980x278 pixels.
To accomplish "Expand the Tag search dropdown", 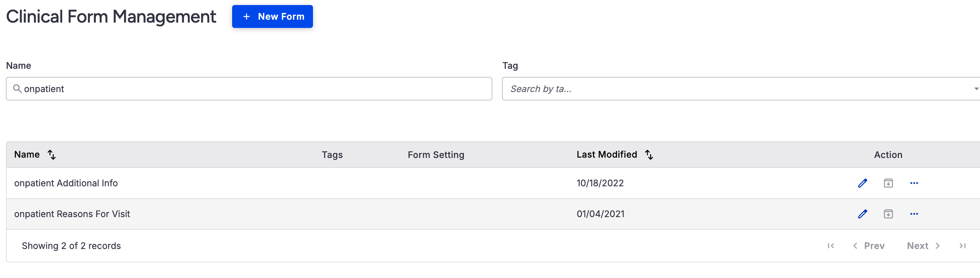I will pyautogui.click(x=975, y=89).
